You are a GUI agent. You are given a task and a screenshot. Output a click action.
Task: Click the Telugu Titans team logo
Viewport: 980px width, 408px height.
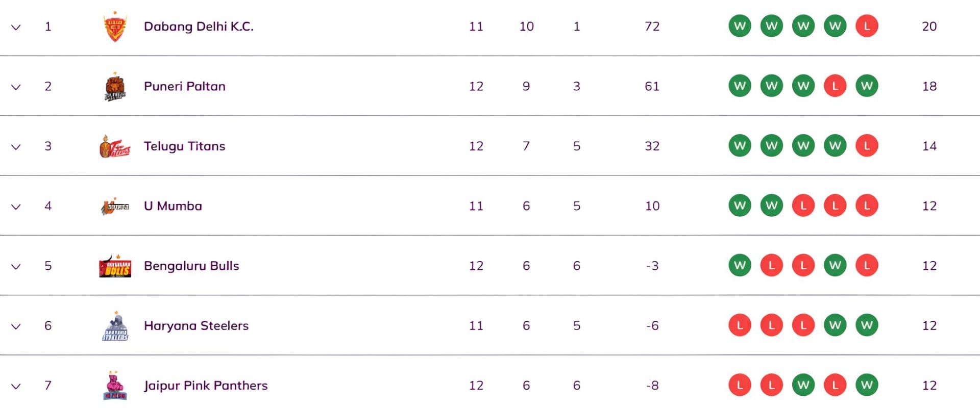pos(115,146)
